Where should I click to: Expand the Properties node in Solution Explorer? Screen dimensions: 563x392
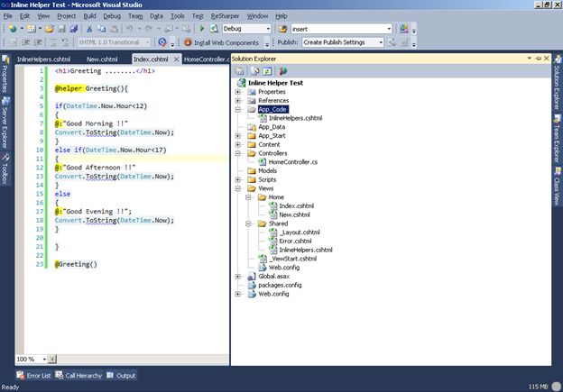coord(237,92)
